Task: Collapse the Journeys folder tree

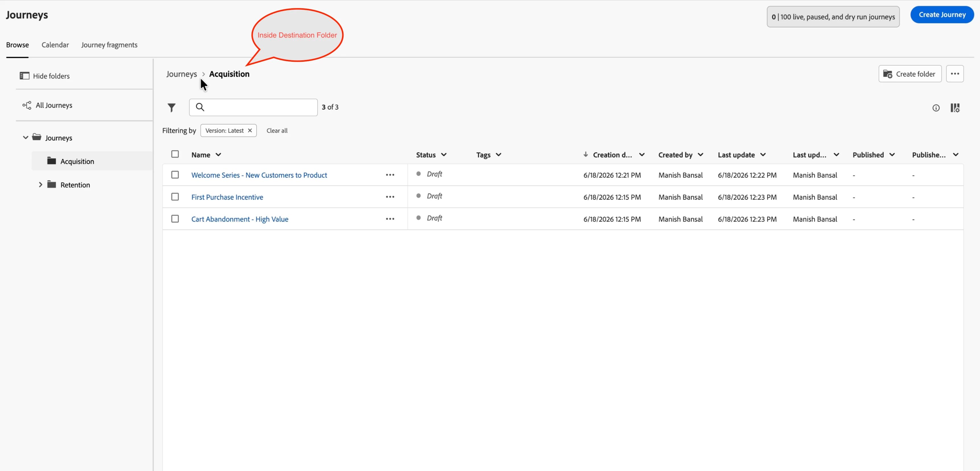Action: pos(26,137)
